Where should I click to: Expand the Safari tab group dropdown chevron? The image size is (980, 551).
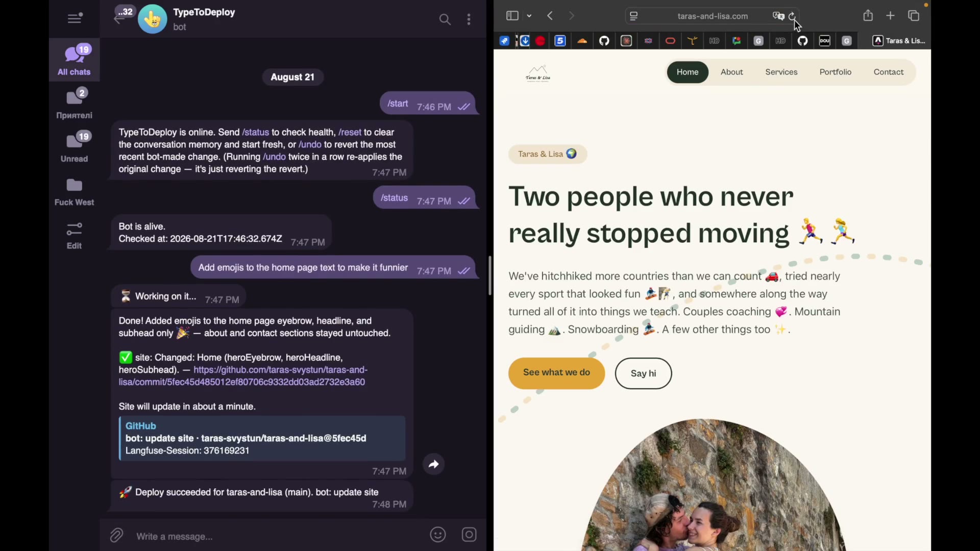click(529, 16)
